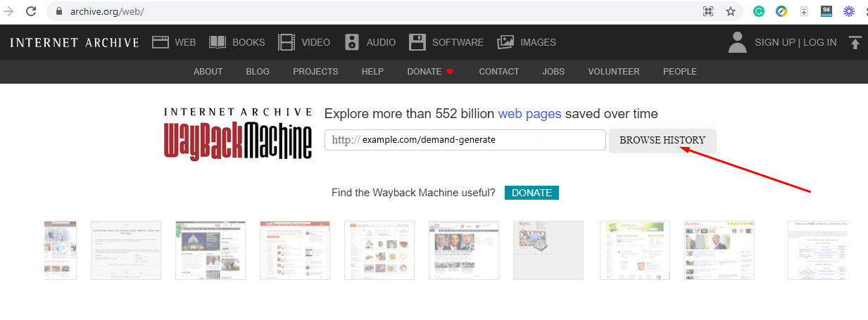Bookmark this page with the star icon
868x320 pixels.
point(731,11)
